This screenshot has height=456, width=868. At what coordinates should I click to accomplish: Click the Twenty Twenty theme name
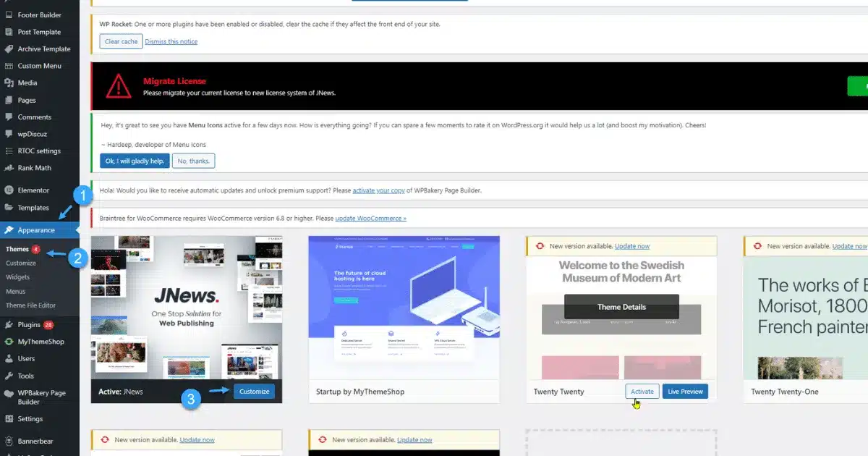558,392
